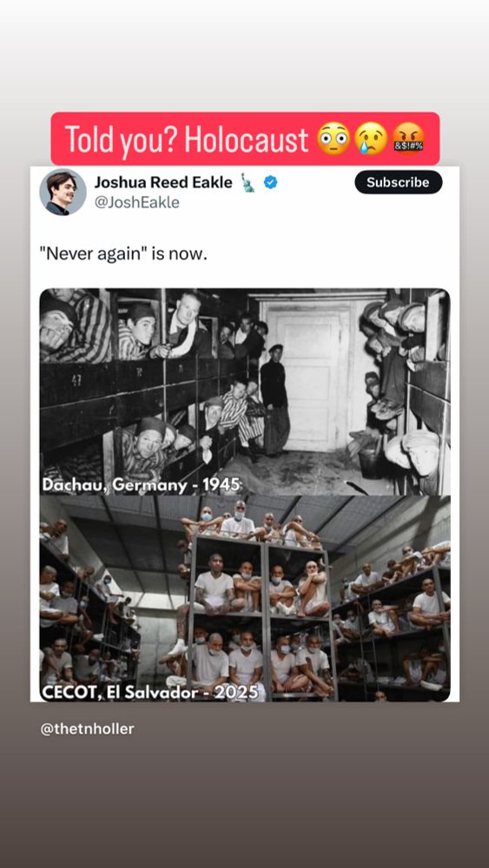
Task: Click the white door in Dachau photo
Action: tap(314, 377)
